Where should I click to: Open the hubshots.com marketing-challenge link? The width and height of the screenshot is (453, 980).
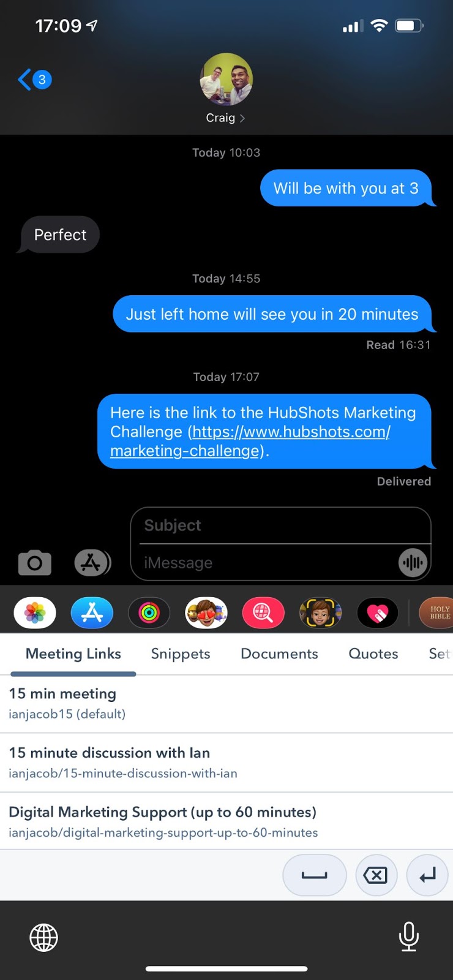250,441
